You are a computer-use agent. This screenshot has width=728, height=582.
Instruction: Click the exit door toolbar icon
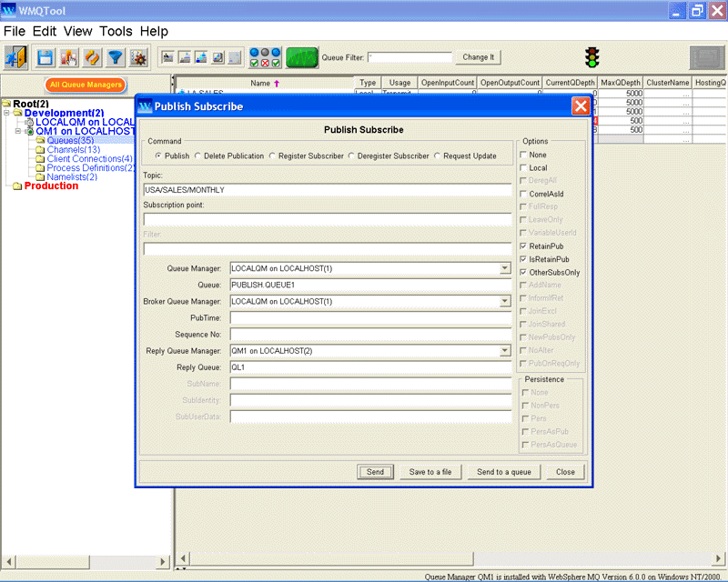pyautogui.click(x=16, y=57)
